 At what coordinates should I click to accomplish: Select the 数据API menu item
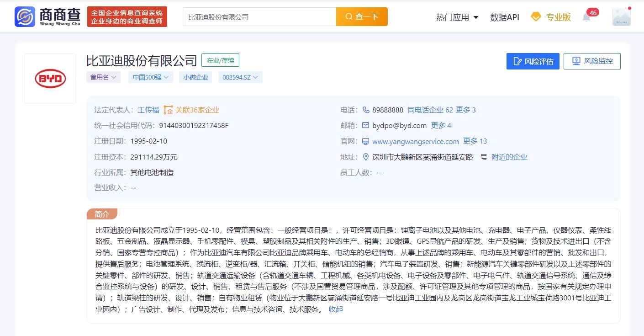click(x=504, y=16)
